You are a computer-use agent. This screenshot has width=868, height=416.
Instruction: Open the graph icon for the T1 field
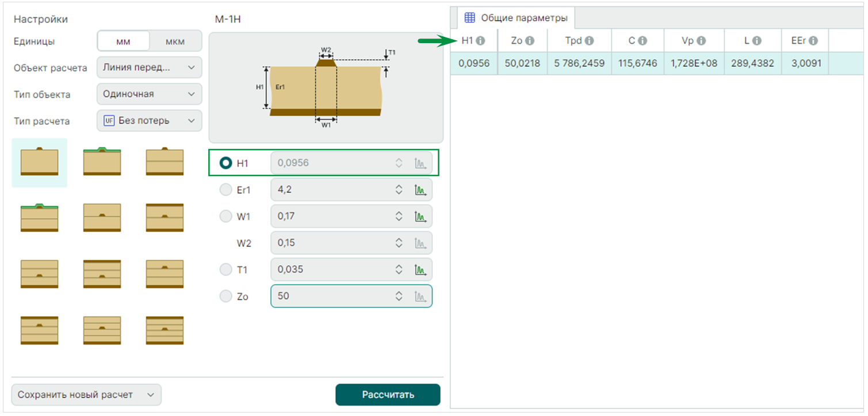pos(420,269)
